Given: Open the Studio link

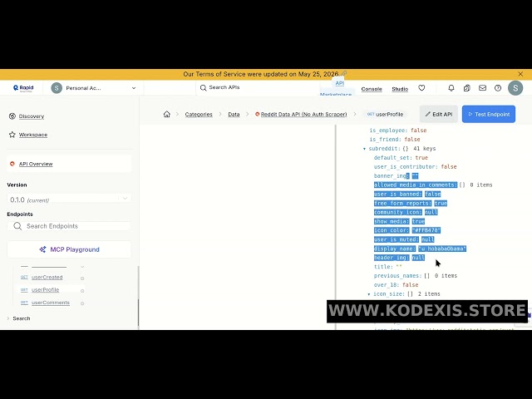Looking at the screenshot, I should pyautogui.click(x=400, y=89).
